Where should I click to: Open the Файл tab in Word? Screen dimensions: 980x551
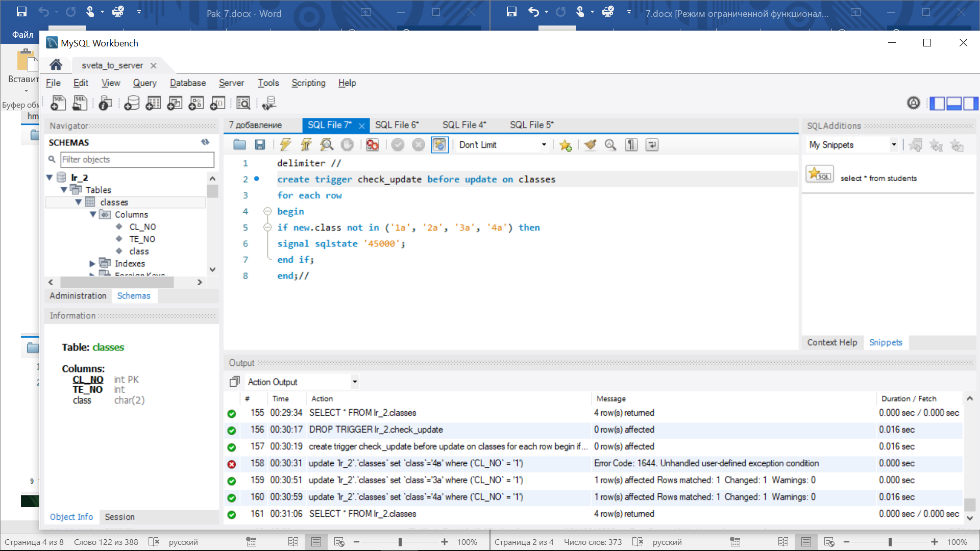click(22, 35)
